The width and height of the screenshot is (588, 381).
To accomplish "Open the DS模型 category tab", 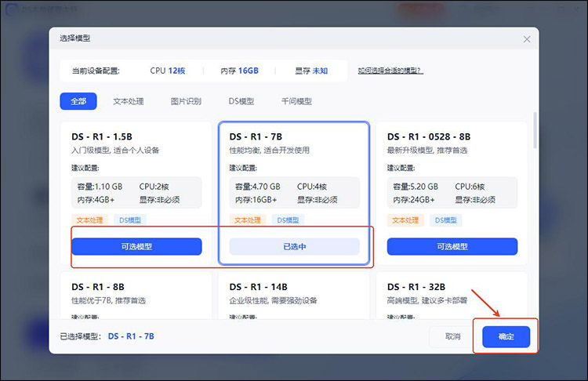I will pyautogui.click(x=241, y=101).
